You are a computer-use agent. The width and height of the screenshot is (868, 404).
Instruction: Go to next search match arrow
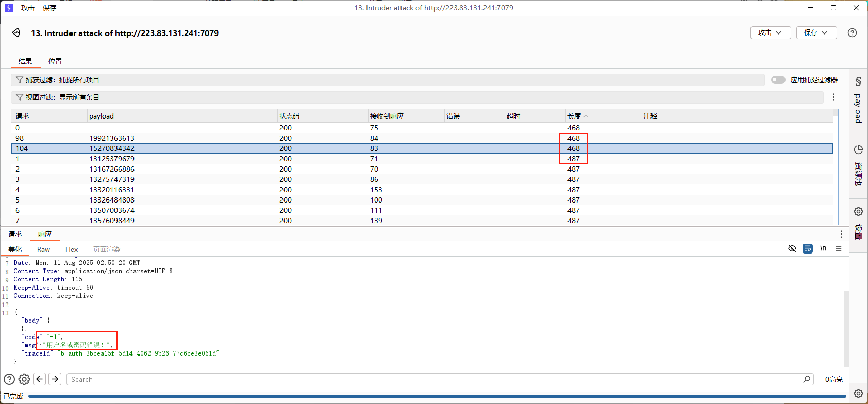click(55, 379)
